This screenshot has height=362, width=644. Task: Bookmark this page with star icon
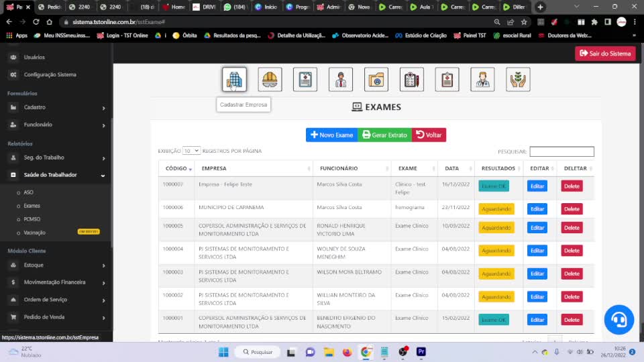pos(524,21)
